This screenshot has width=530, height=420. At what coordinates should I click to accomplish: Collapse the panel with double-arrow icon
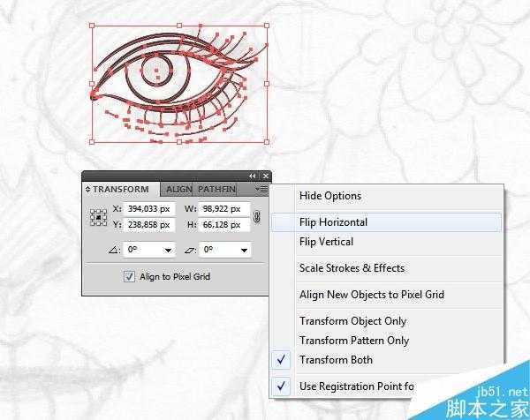coord(252,176)
